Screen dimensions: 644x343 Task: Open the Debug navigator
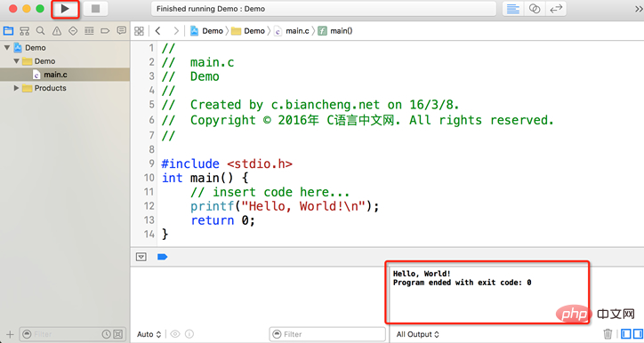[89, 31]
